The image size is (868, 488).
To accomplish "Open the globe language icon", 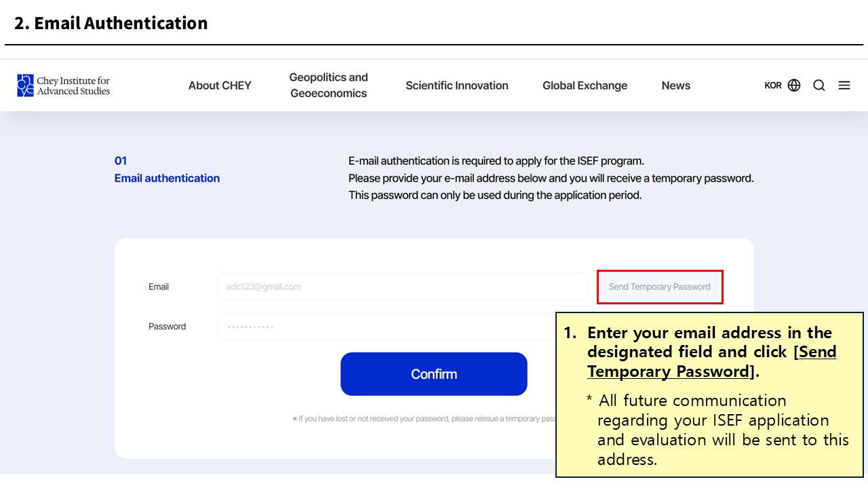I will (794, 85).
